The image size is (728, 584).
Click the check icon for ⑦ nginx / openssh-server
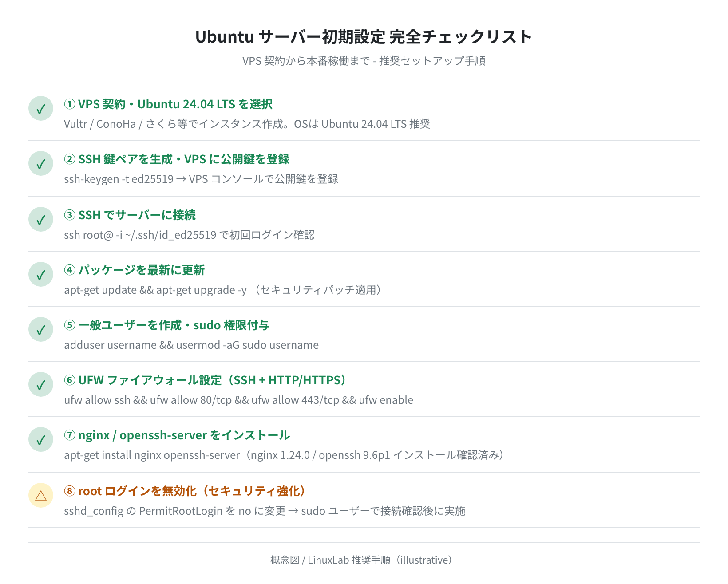[41, 439]
